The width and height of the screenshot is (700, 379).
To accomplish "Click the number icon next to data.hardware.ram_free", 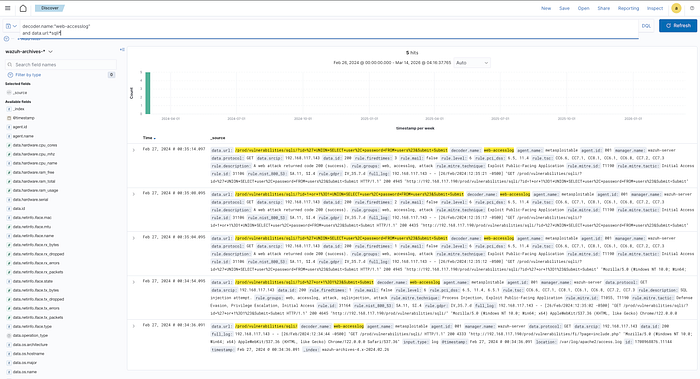I will 9,172.
